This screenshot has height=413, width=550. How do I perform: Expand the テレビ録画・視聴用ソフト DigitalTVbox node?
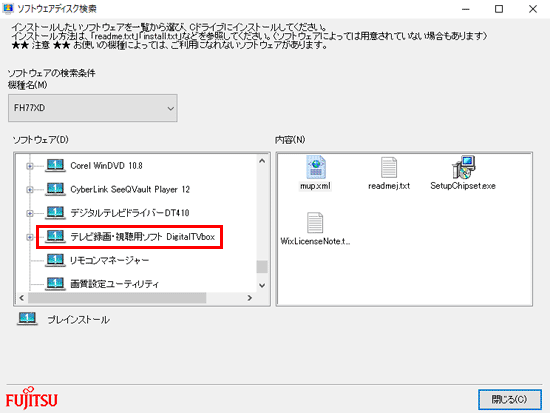(x=30, y=237)
